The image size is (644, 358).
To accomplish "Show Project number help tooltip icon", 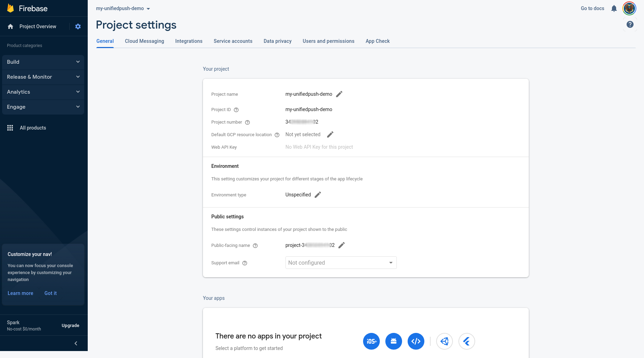I will [x=248, y=122].
